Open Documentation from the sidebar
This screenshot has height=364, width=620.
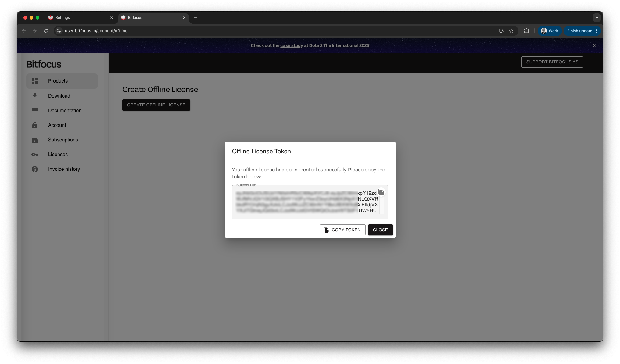[x=62, y=111]
